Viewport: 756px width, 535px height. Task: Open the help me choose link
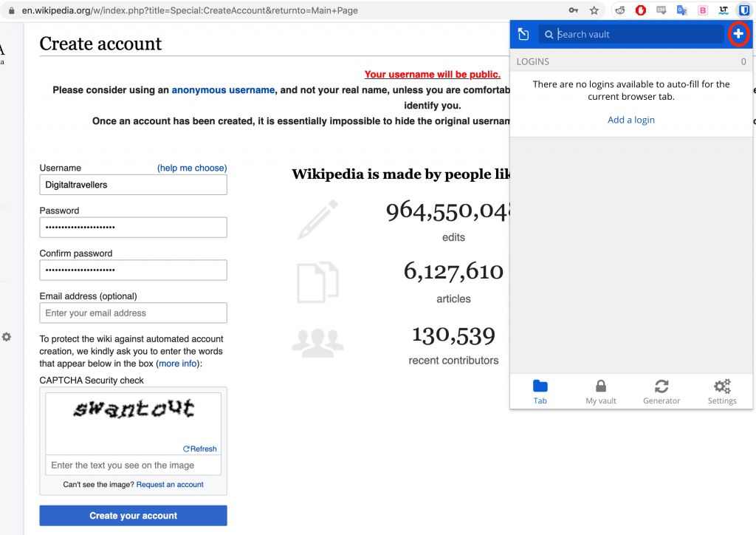pos(192,168)
